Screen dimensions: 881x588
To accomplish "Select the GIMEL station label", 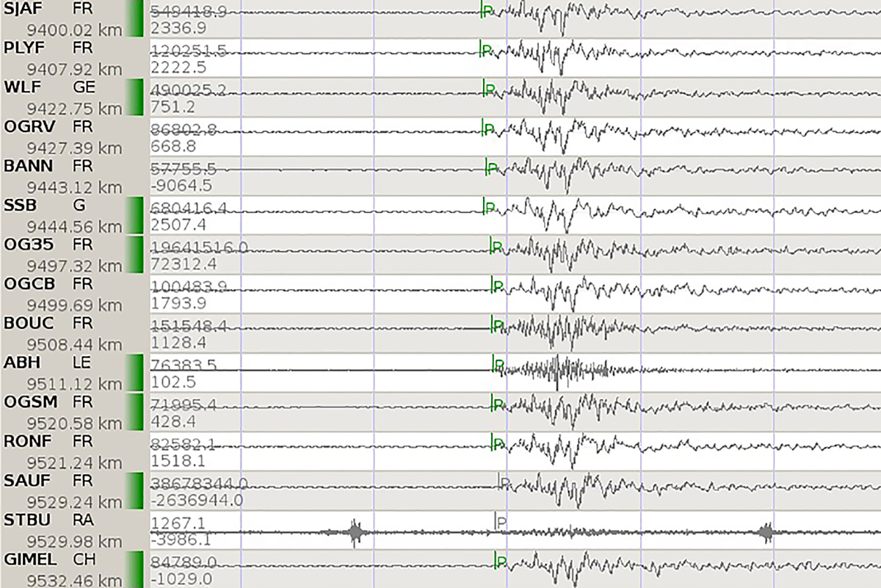I will [x=29, y=559].
